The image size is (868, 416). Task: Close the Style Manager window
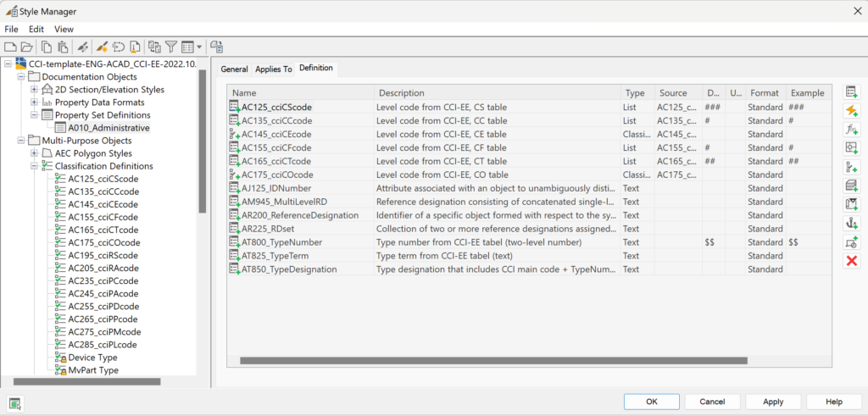(856, 11)
